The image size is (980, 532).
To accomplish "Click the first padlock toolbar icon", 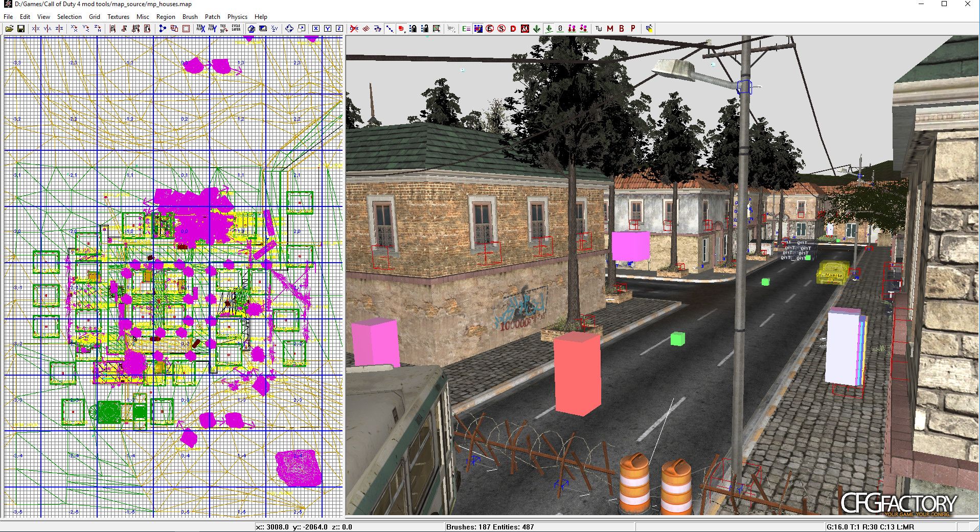I will pos(413,29).
